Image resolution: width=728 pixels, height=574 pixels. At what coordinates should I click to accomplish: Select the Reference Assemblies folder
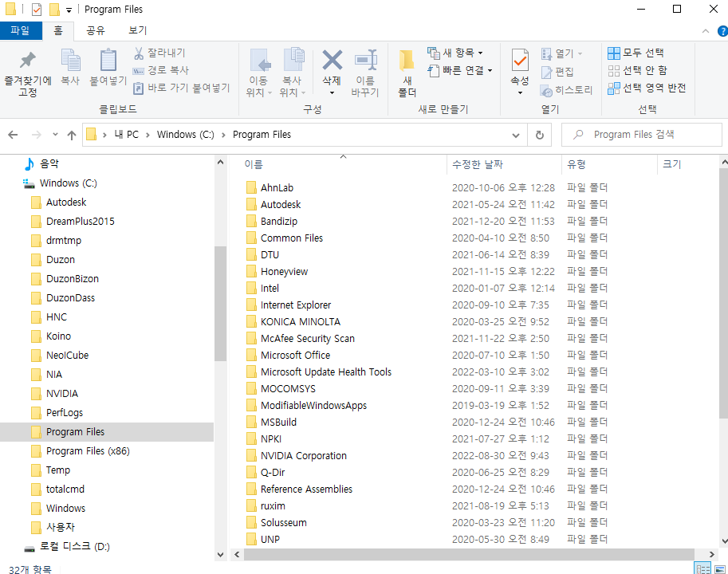tap(306, 489)
